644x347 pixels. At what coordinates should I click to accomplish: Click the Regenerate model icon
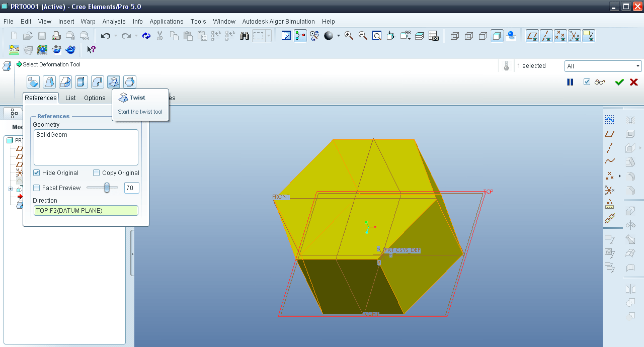coord(146,36)
